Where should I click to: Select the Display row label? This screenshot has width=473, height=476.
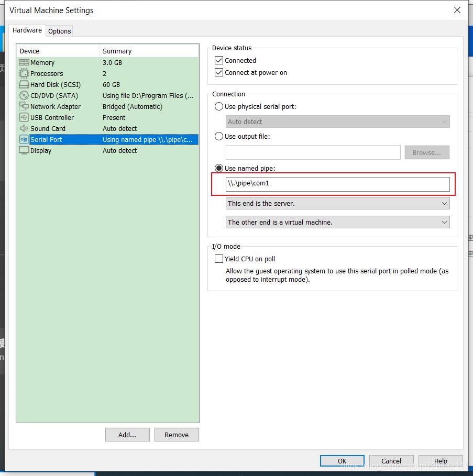pyautogui.click(x=41, y=151)
